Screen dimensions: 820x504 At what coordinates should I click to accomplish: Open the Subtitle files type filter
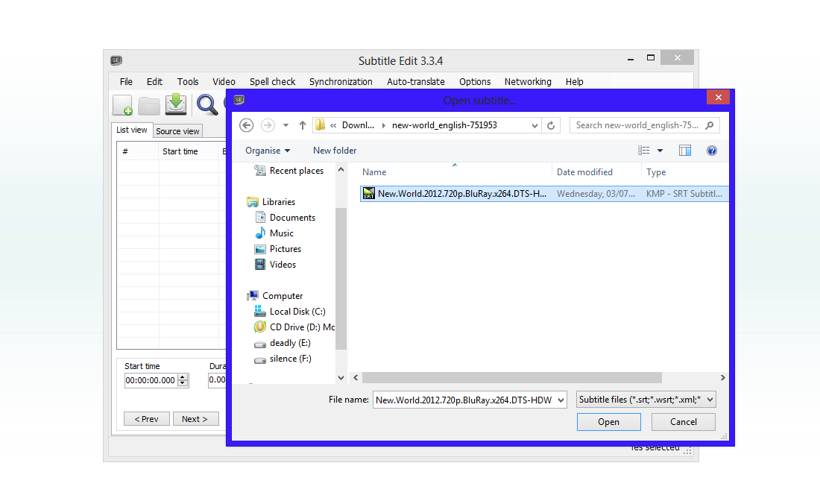pyautogui.click(x=646, y=400)
